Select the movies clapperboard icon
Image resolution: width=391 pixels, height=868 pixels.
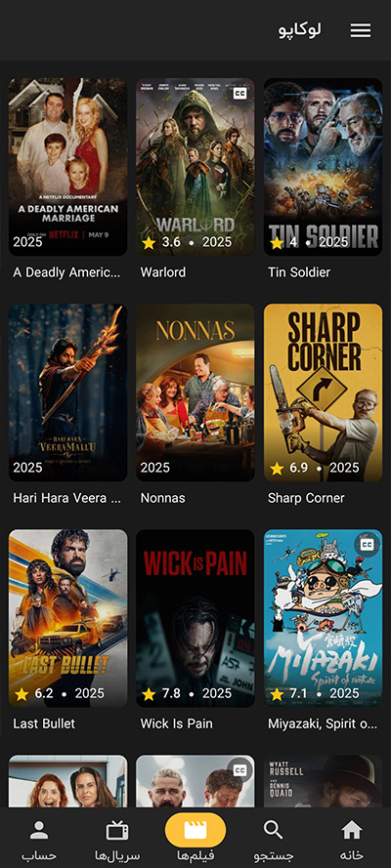click(195, 830)
